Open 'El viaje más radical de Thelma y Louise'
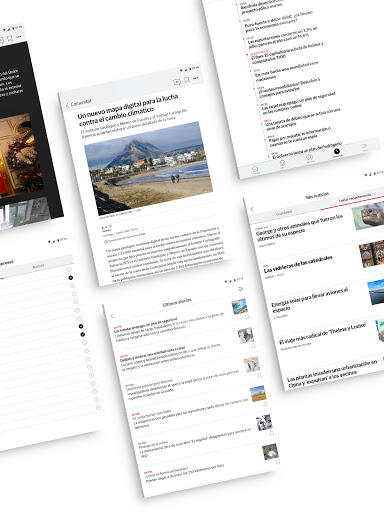This screenshot has height=512, width=384. (323, 333)
